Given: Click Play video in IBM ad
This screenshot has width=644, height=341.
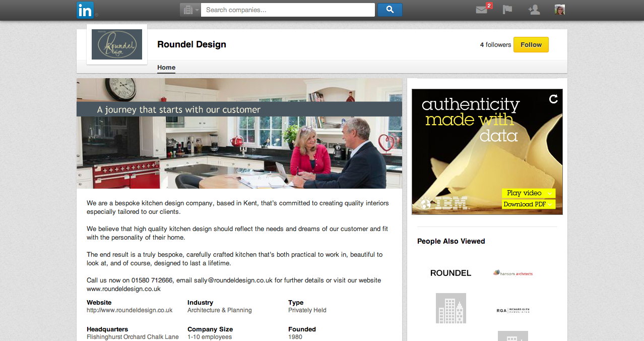Looking at the screenshot, I should 528,193.
